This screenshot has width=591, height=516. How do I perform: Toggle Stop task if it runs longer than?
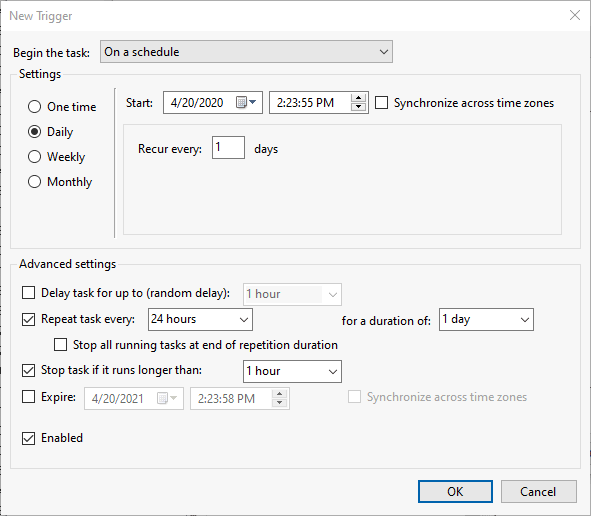click(29, 370)
